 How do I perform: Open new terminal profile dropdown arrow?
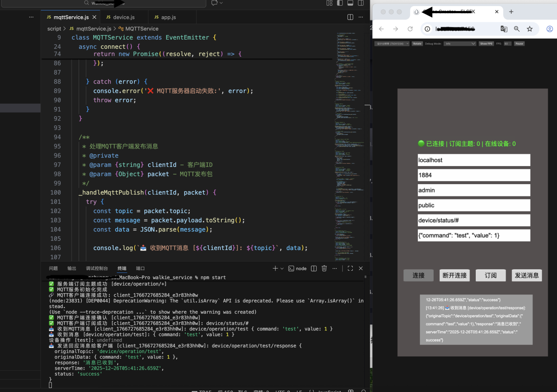tap(282, 269)
